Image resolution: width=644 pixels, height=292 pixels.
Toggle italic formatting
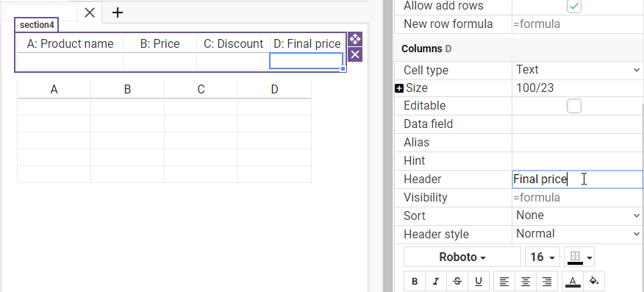click(x=436, y=281)
